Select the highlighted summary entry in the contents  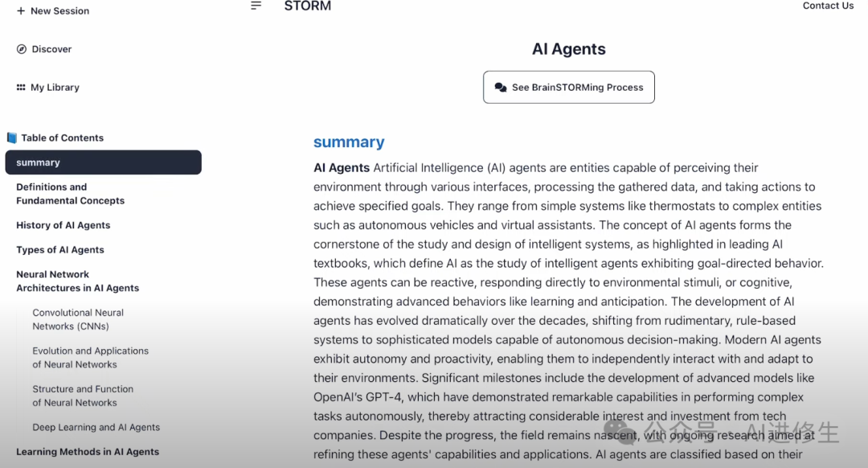[x=103, y=162]
